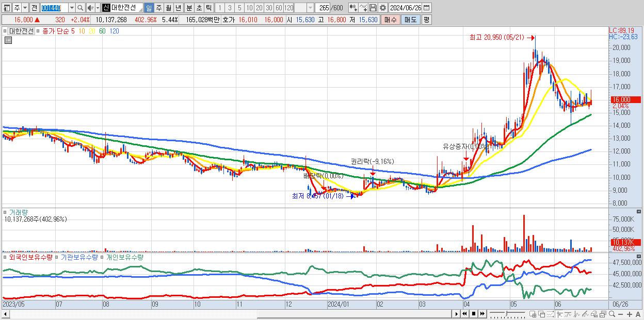Screen dimensions: 644x320
Task: Edit the 265 bar count field
Action: pyautogui.click(x=323, y=8)
